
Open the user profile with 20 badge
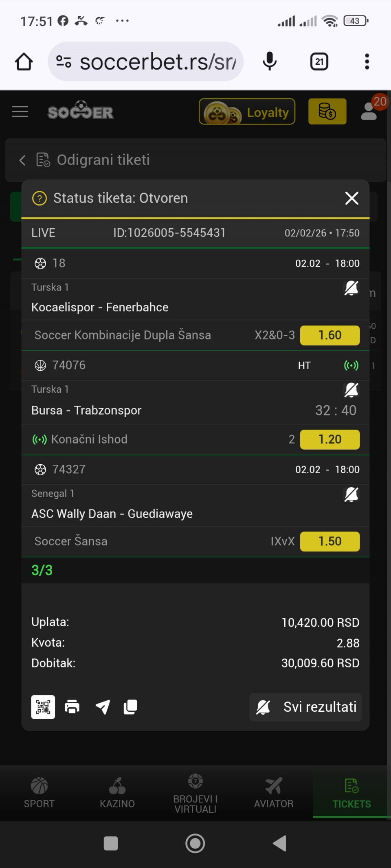click(x=369, y=112)
